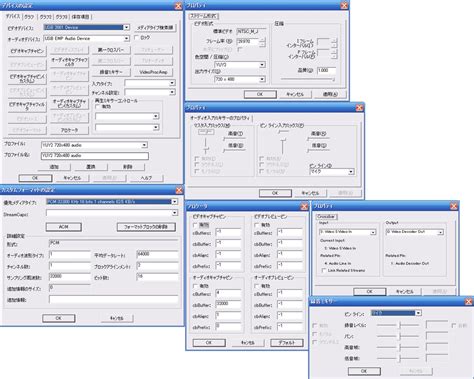
Task: Click the ビット数 field showing 16
Action: (157, 277)
